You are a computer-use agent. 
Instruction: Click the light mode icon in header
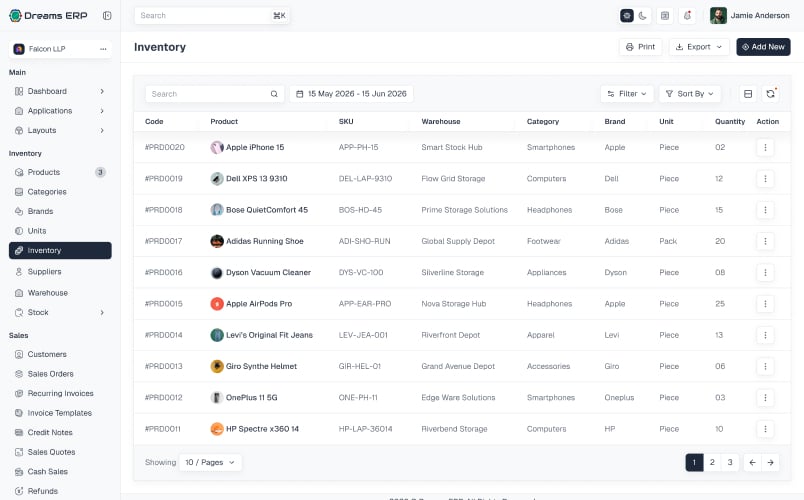pos(627,15)
